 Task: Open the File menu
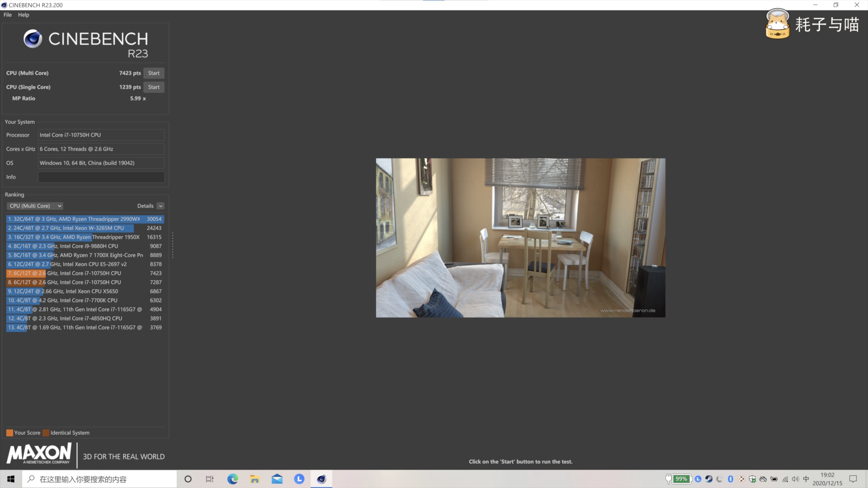pos(8,15)
